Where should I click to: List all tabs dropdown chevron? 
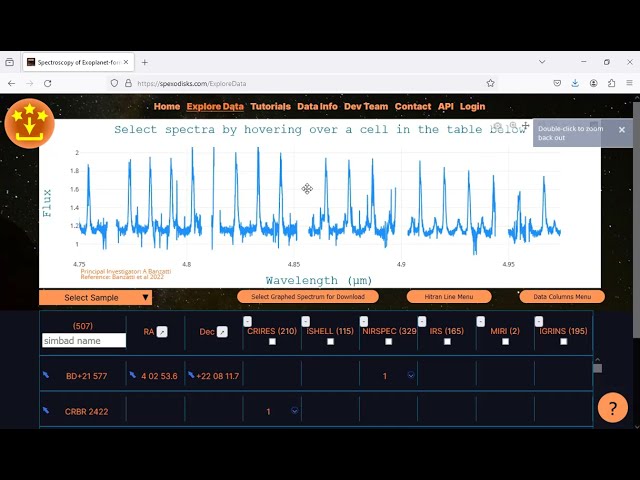[x=542, y=62]
